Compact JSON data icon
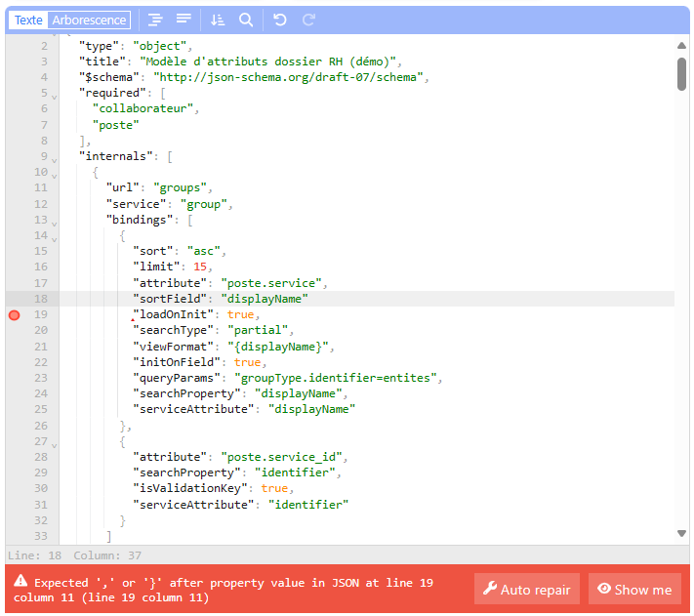The height and width of the screenshot is (616, 694). pyautogui.click(x=184, y=19)
